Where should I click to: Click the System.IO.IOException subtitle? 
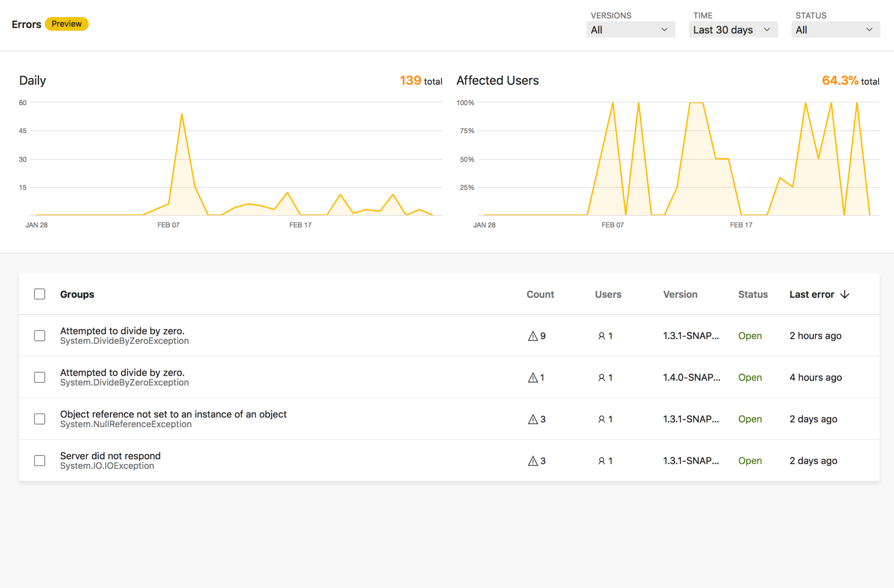tap(107, 466)
